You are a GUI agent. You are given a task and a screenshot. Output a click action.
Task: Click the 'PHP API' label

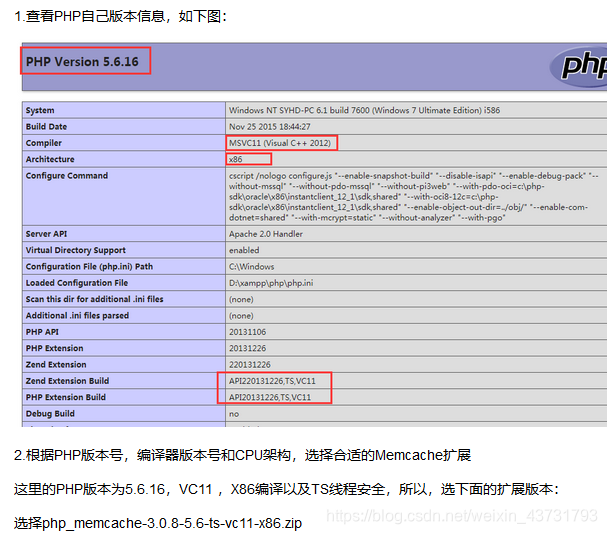coord(42,332)
